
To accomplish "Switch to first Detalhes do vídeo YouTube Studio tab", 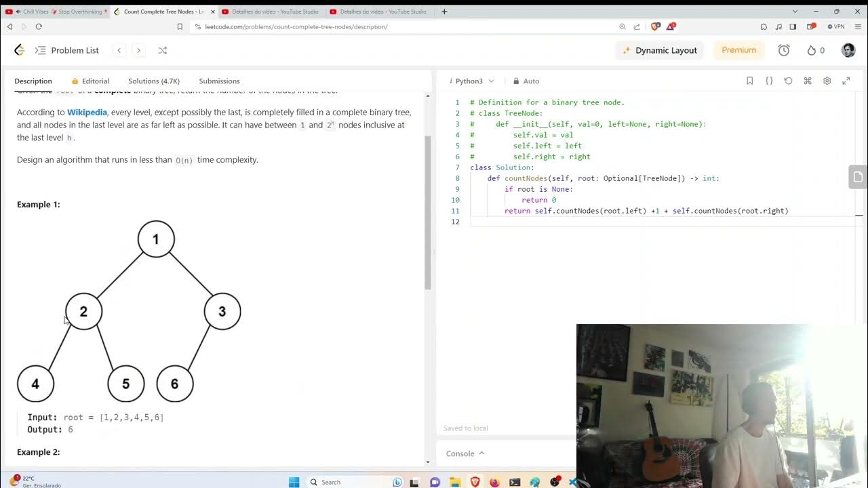I will click(271, 12).
